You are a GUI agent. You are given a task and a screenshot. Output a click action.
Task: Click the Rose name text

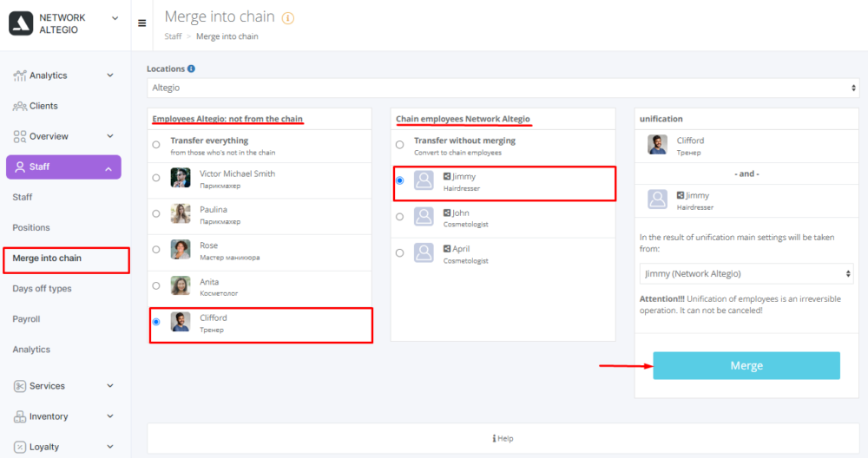tap(208, 245)
